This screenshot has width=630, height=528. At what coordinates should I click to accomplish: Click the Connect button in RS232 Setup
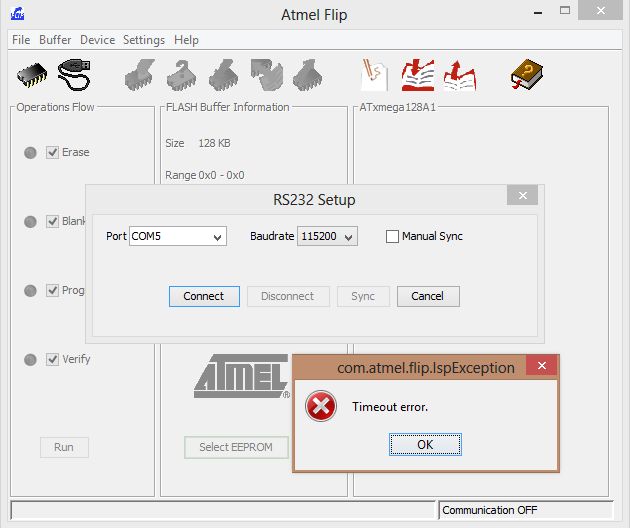click(204, 296)
